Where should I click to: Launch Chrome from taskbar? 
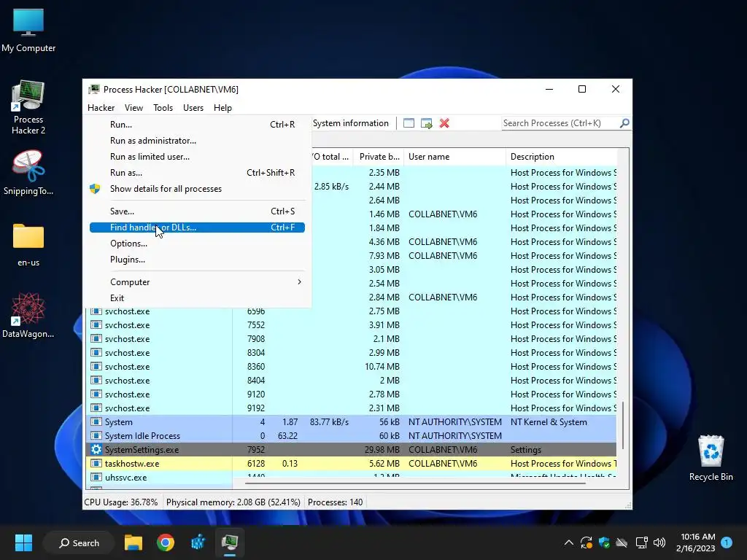(166, 542)
